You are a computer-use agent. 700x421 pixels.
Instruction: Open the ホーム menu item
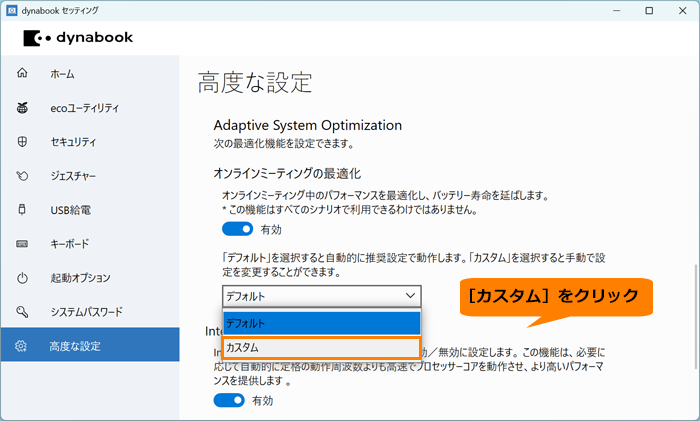pyautogui.click(x=90, y=73)
